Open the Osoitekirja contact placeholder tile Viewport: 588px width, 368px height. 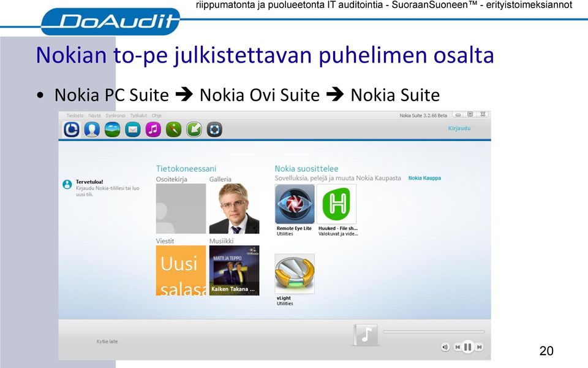[181, 209]
